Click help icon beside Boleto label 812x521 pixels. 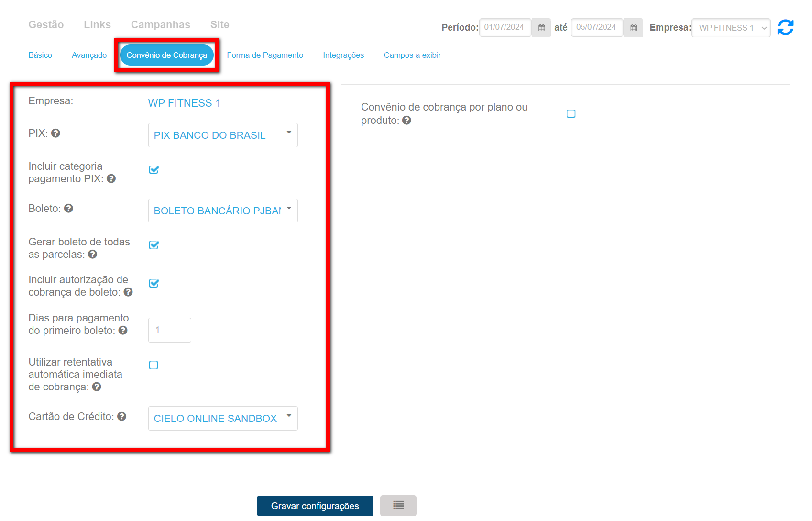coord(68,208)
